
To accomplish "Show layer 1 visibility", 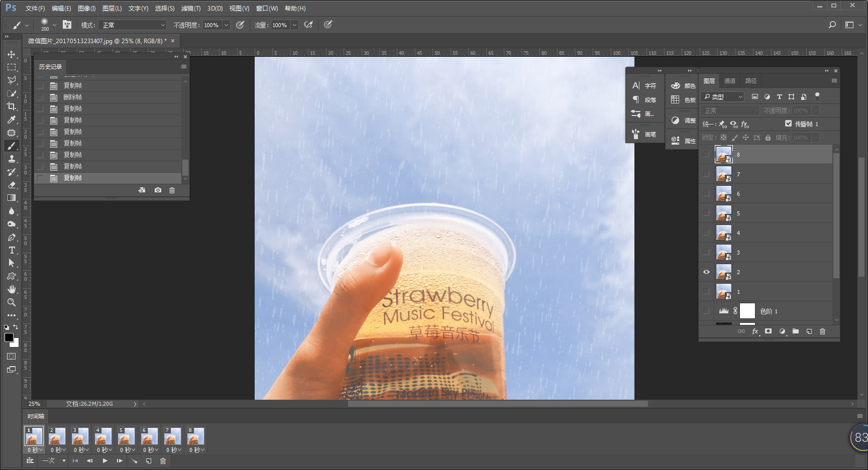I will coord(707,292).
